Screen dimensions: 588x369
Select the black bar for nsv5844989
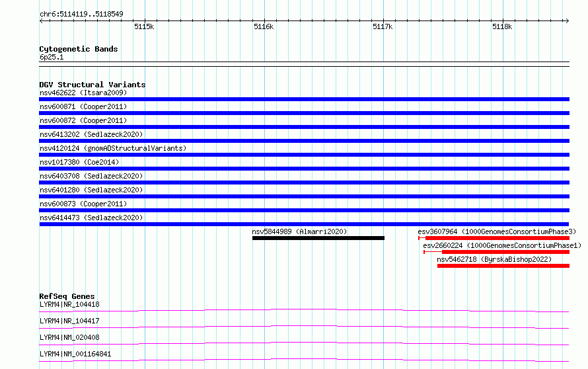tap(318, 238)
